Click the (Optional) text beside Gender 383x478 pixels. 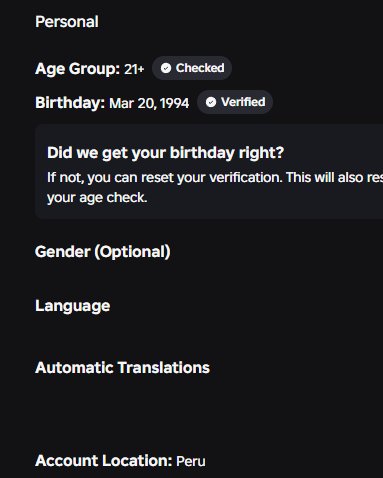(x=132, y=252)
